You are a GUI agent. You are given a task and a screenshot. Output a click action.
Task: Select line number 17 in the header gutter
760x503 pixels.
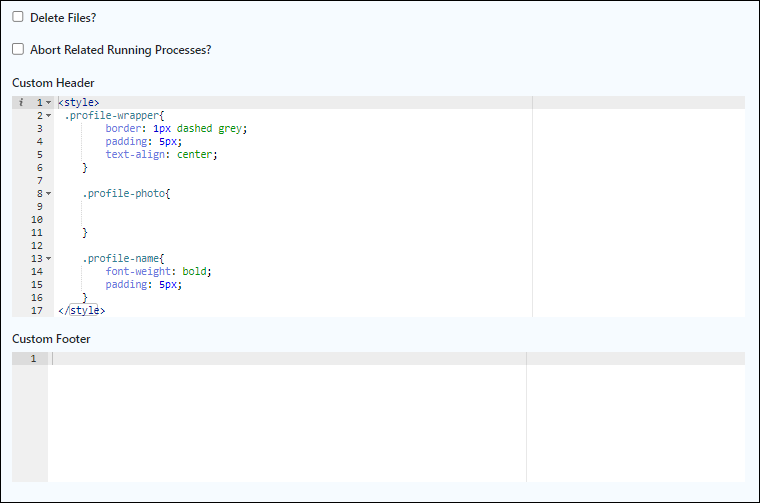pyautogui.click(x=37, y=311)
